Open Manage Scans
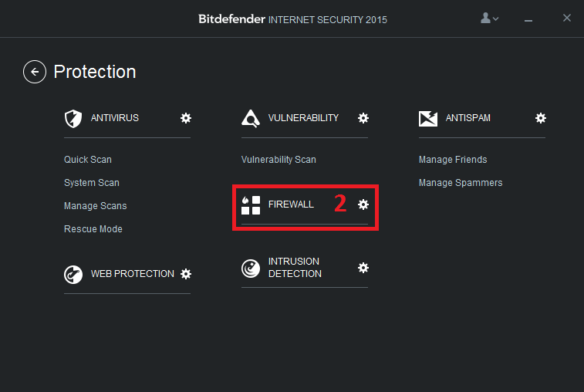Viewport: 584px width, 392px height. click(96, 206)
